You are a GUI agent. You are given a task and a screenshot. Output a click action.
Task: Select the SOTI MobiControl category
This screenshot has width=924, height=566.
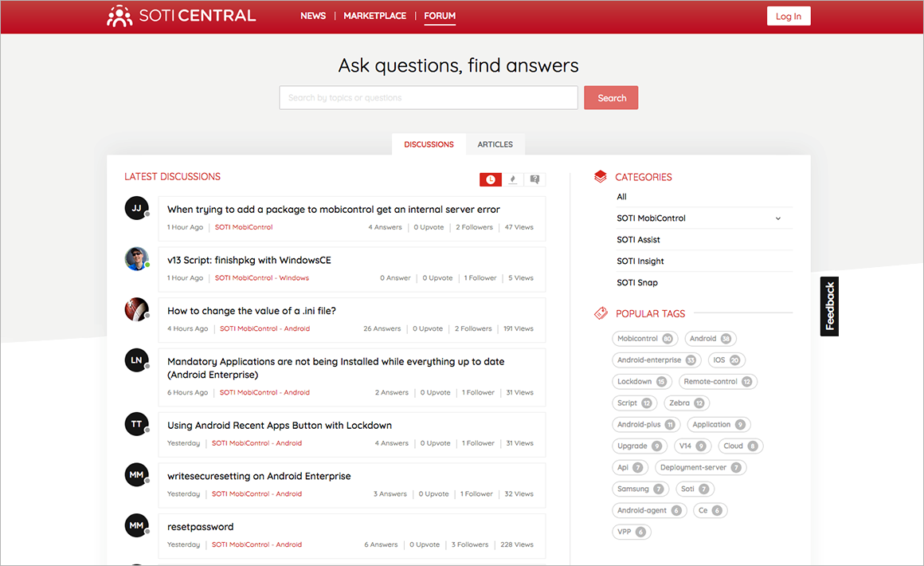[651, 218]
